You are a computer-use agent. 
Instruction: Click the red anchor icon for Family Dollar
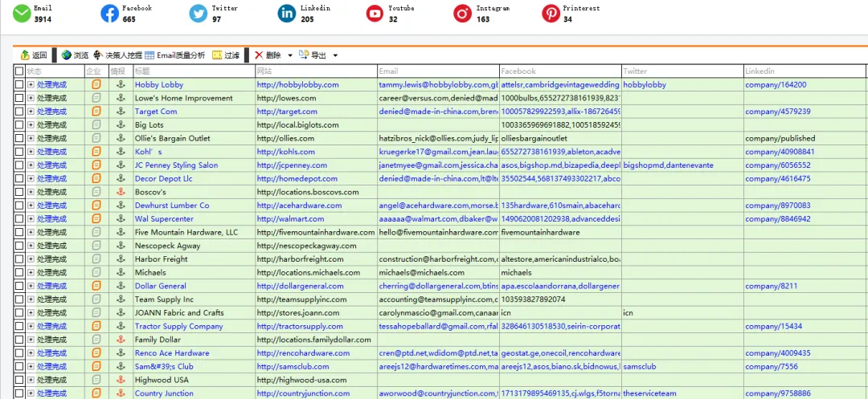point(120,340)
